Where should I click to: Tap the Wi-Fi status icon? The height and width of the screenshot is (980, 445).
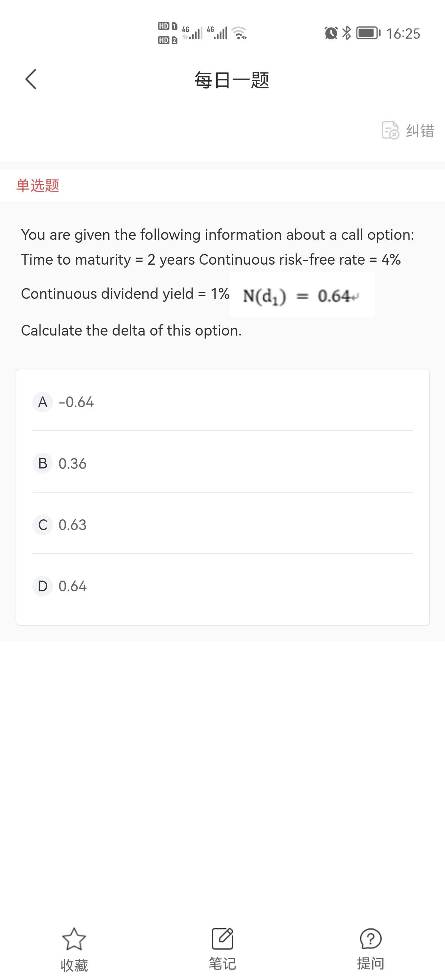pyautogui.click(x=240, y=33)
